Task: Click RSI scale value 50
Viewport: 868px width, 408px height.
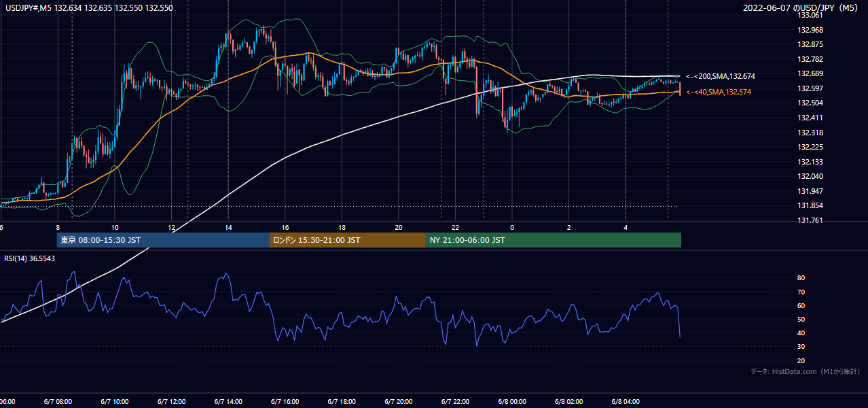Action: (801, 319)
